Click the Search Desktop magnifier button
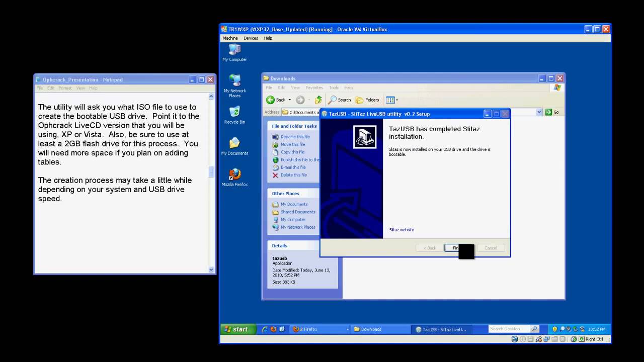 click(535, 329)
